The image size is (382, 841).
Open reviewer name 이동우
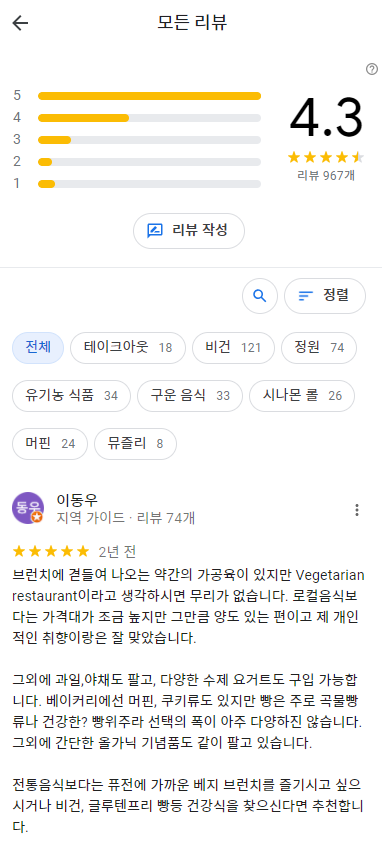tap(77, 500)
